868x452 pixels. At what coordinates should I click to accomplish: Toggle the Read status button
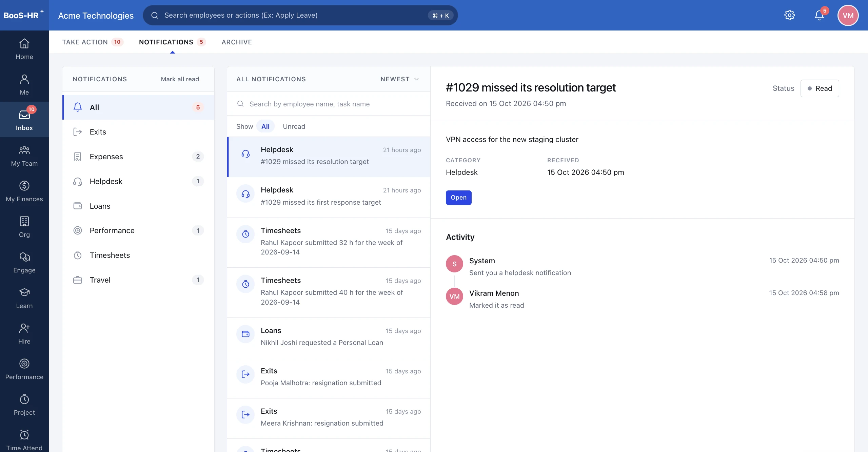(820, 88)
